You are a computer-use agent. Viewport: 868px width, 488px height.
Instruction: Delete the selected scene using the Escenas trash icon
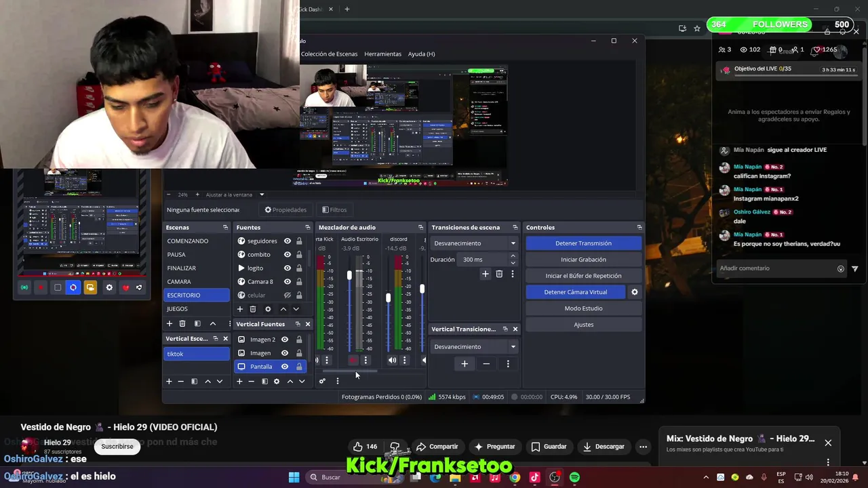click(x=182, y=324)
